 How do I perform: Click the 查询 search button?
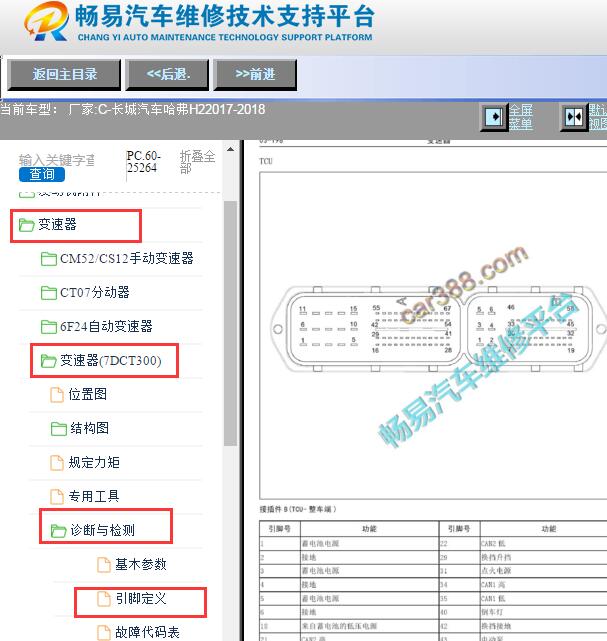click(42, 175)
